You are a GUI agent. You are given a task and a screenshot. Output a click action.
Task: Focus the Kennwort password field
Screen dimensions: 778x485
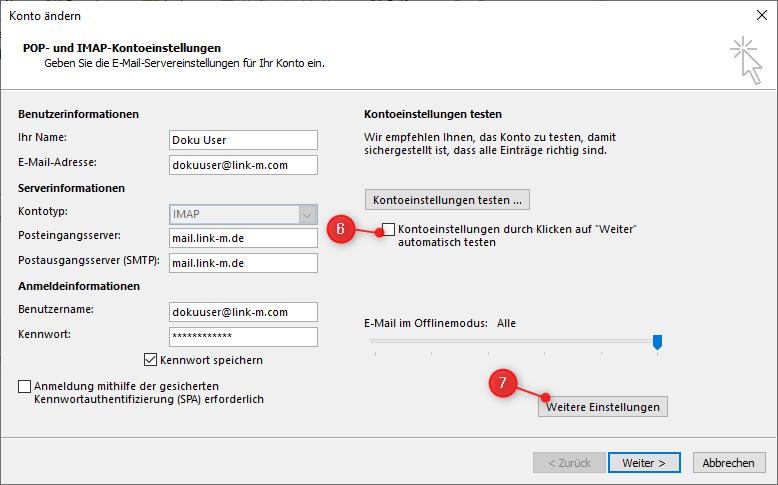pyautogui.click(x=243, y=337)
